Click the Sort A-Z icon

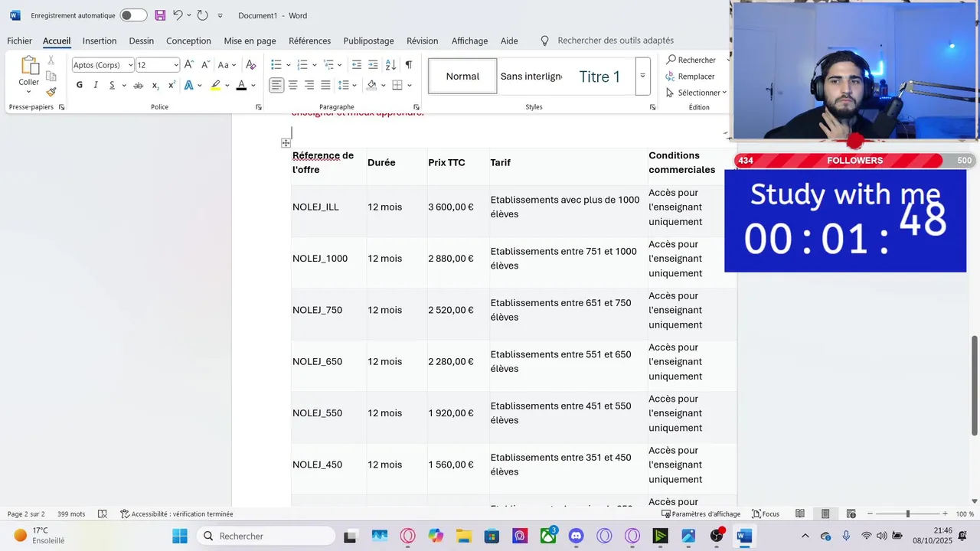click(x=390, y=65)
